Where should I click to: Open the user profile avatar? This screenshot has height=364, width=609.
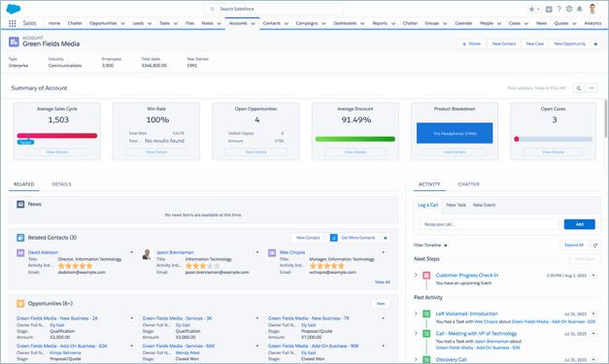point(592,9)
